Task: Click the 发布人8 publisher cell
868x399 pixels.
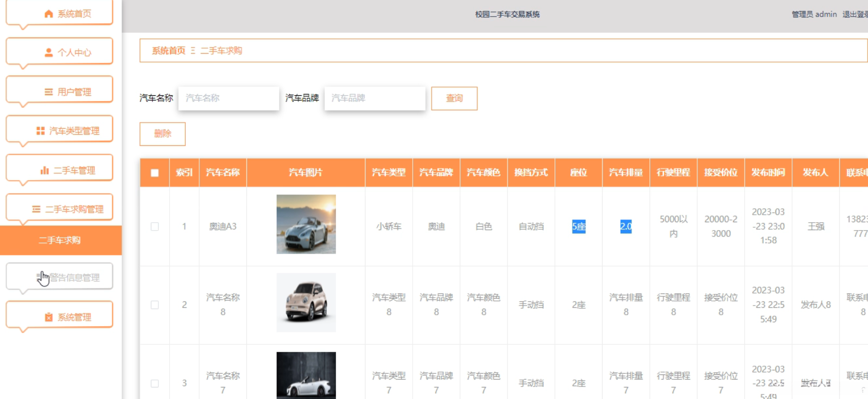Action: (x=816, y=305)
